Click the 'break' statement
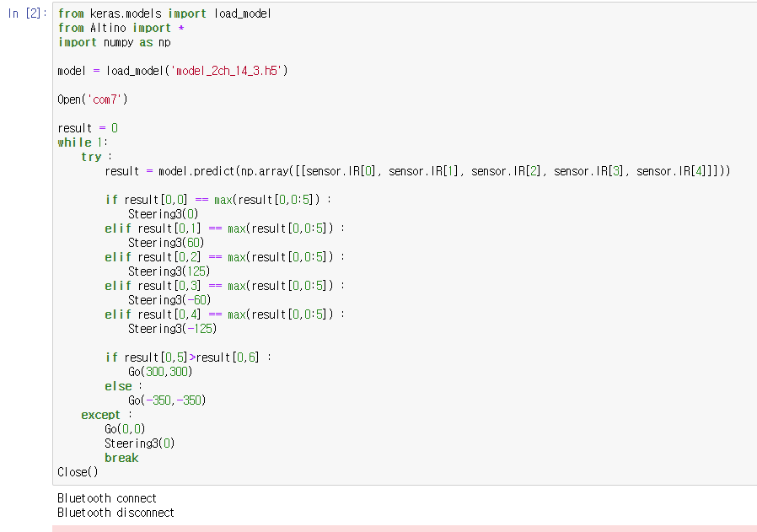Image resolution: width=757 pixels, height=532 pixels. pos(121,458)
